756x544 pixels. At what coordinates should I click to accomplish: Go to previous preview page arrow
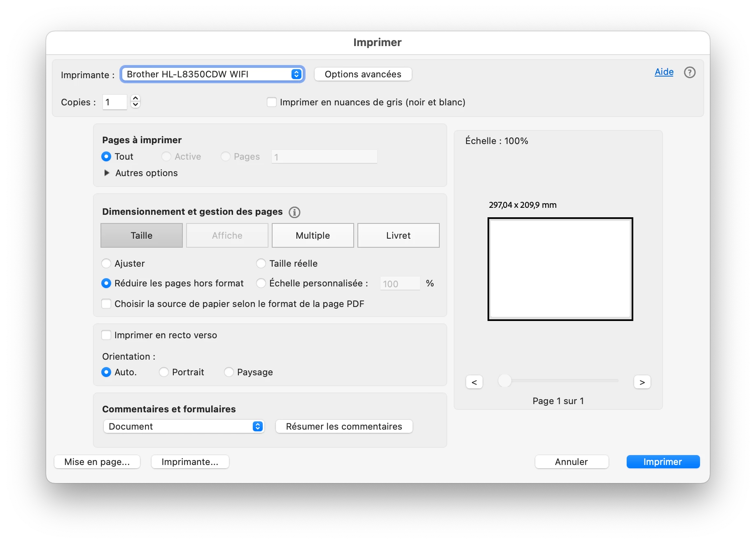point(474,382)
